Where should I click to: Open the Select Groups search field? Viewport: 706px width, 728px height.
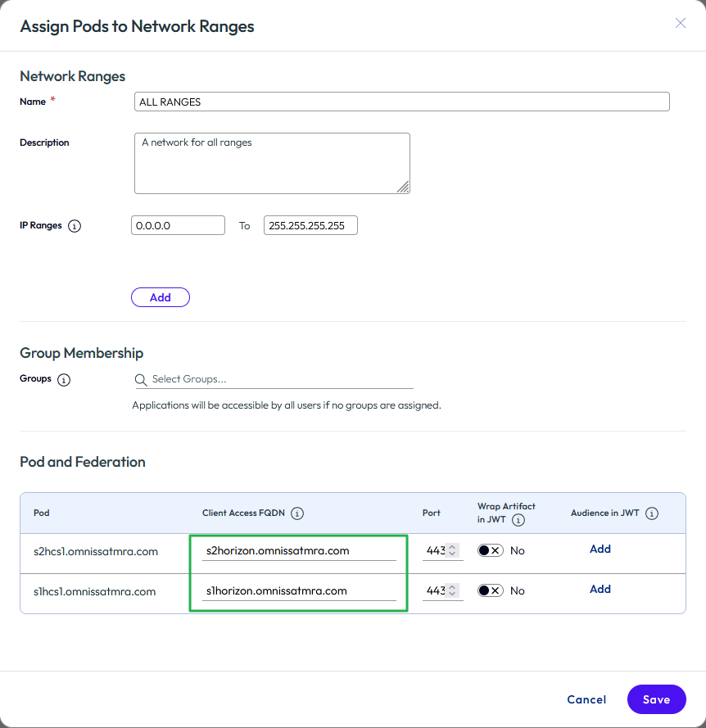(278, 380)
